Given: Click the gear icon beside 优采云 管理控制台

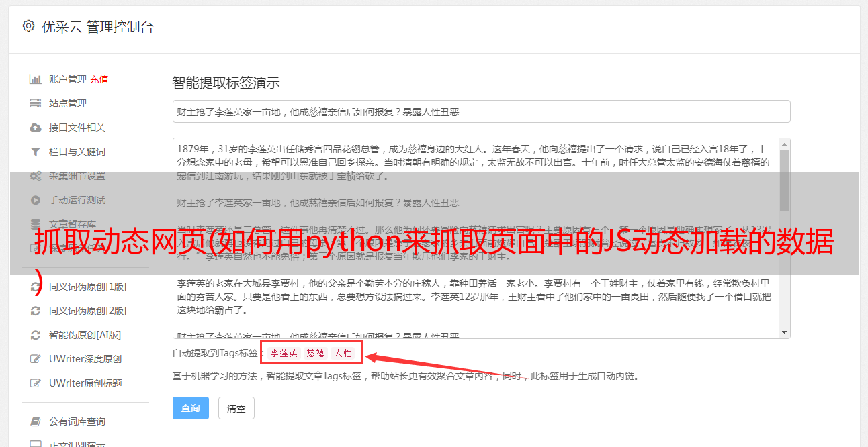Looking at the screenshot, I should point(28,26).
